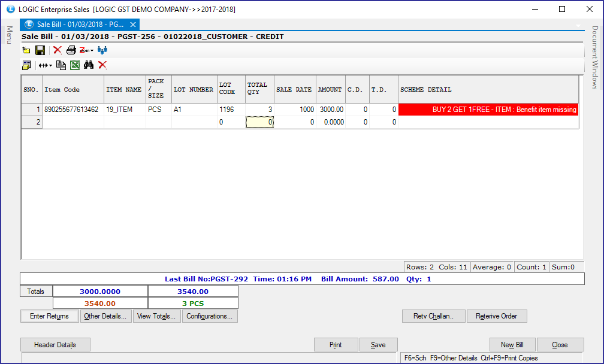Click the blue totals value 3000.0000
This screenshot has width=604, height=364.
coord(100,292)
